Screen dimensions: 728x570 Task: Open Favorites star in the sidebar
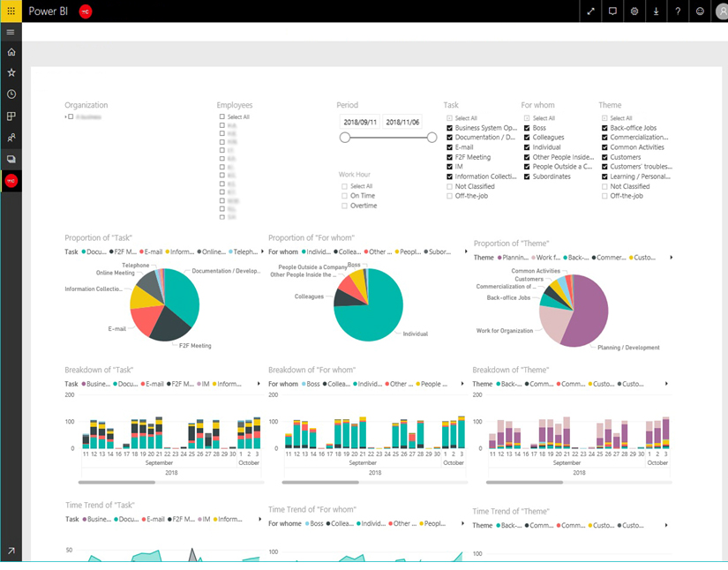[11, 73]
